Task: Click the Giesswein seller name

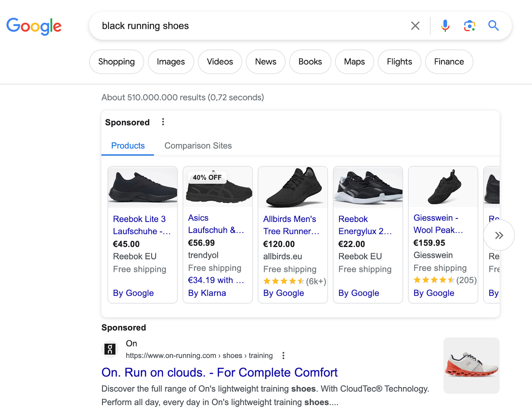Action: (x=433, y=255)
